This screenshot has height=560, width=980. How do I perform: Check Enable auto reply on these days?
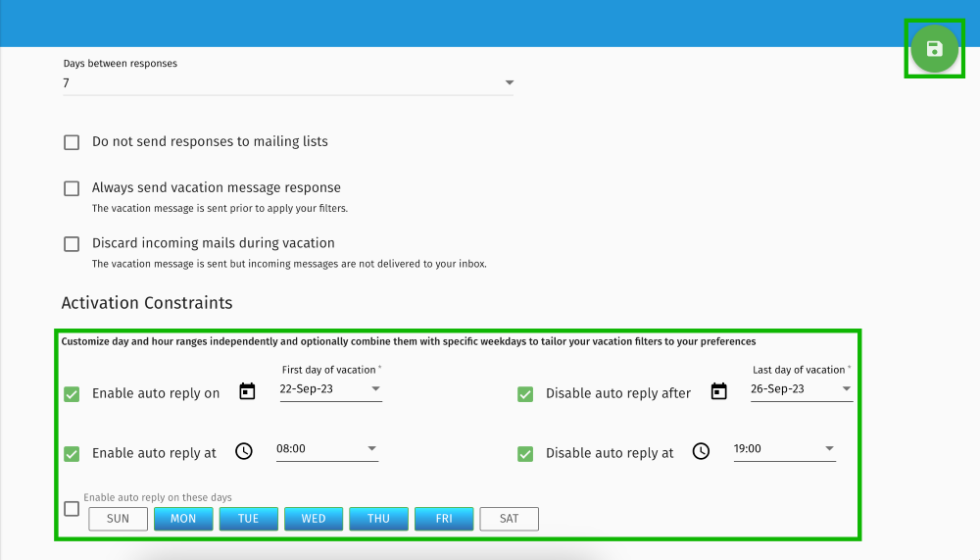tap(72, 509)
